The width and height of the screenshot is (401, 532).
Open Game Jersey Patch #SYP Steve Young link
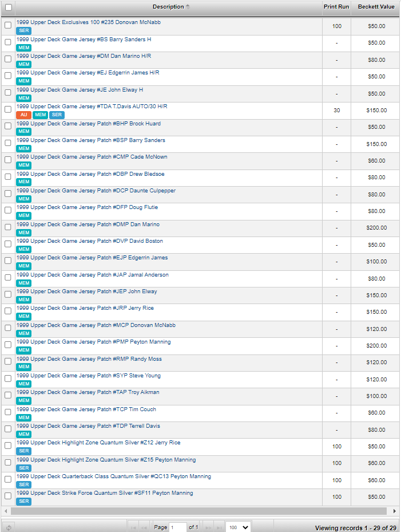pyautogui.click(x=89, y=376)
